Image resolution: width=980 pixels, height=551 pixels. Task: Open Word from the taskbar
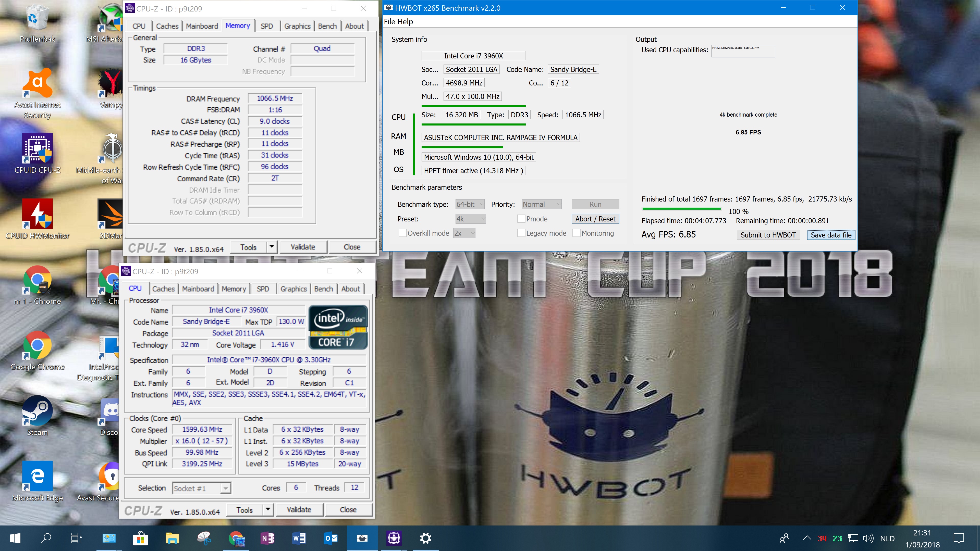click(299, 539)
